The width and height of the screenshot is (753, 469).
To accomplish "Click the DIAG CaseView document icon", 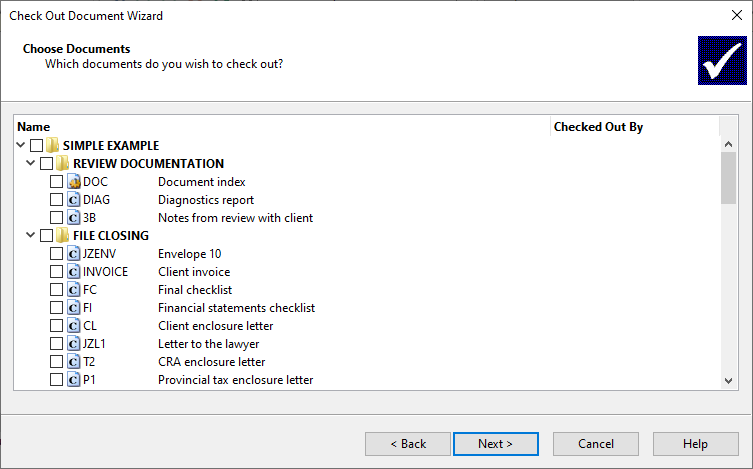I will (73, 200).
